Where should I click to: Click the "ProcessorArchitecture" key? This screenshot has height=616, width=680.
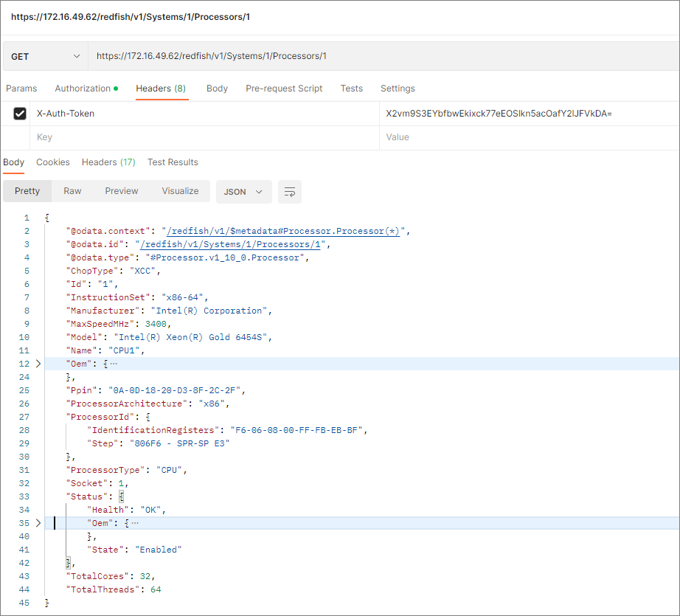[x=127, y=404]
